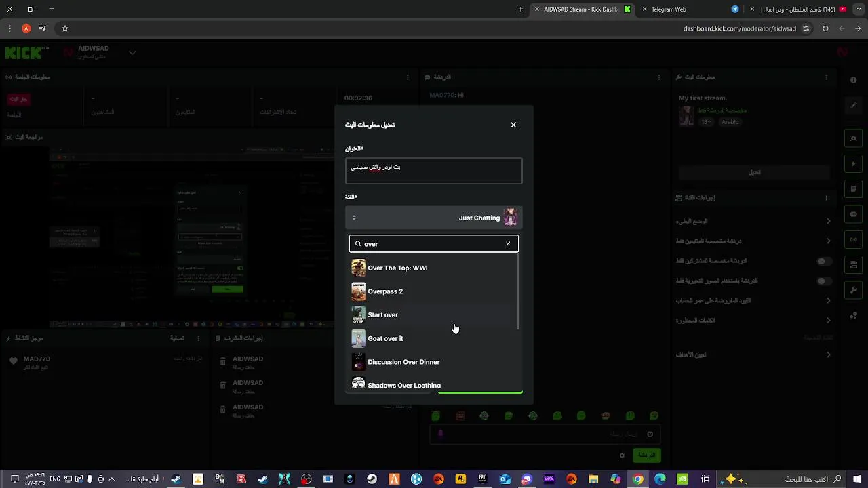
Task: Open Epic Games launcher in taskbar
Action: click(x=483, y=479)
